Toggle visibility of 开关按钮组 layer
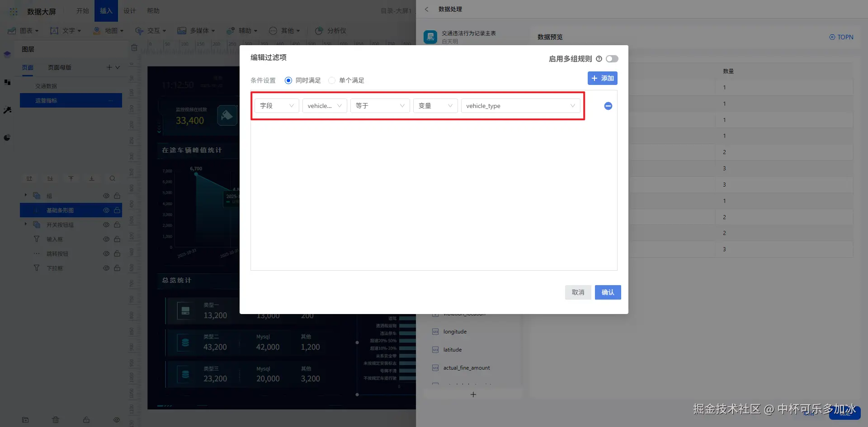Viewport: 868px width, 427px height. [106, 225]
